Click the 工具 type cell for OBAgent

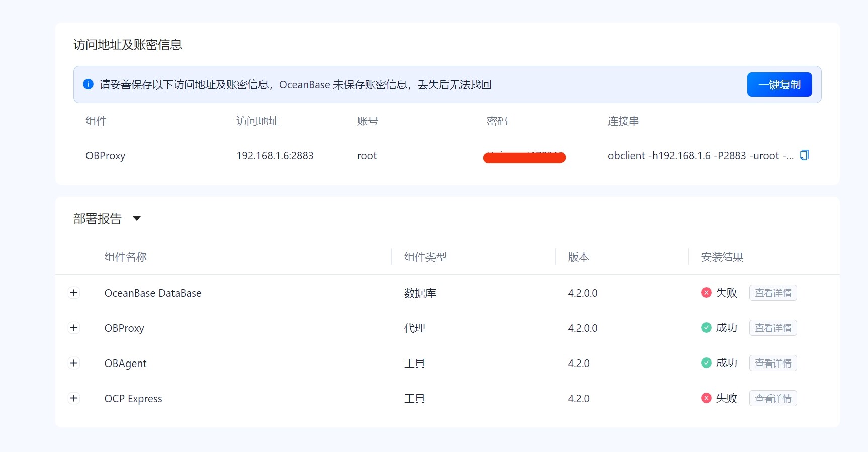415,363
